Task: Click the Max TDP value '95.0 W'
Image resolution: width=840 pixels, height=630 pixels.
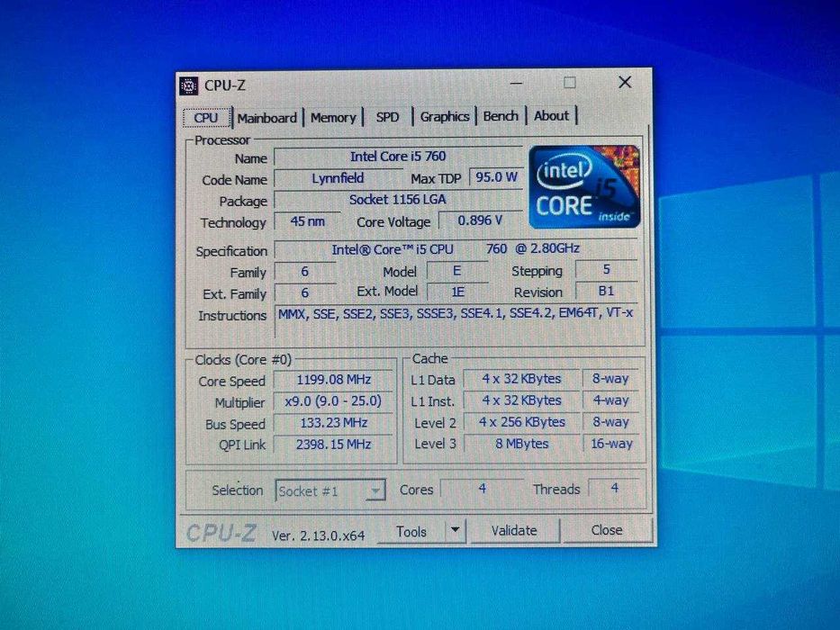Action: [496, 176]
